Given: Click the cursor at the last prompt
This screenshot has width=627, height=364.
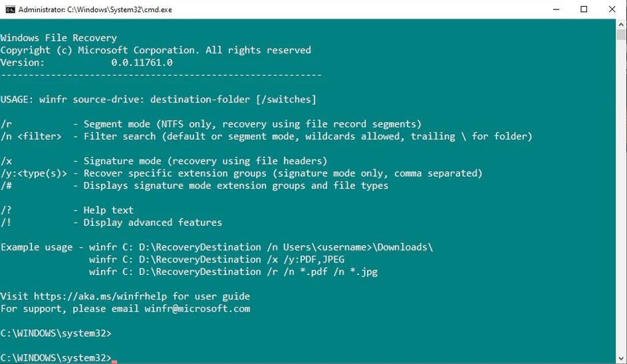Looking at the screenshot, I should tap(114, 359).
